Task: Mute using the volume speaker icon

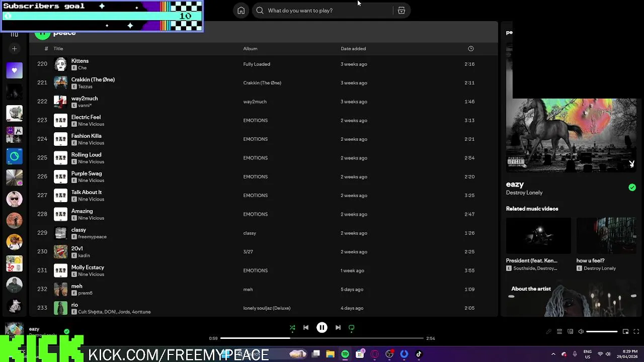Action: tap(581, 332)
